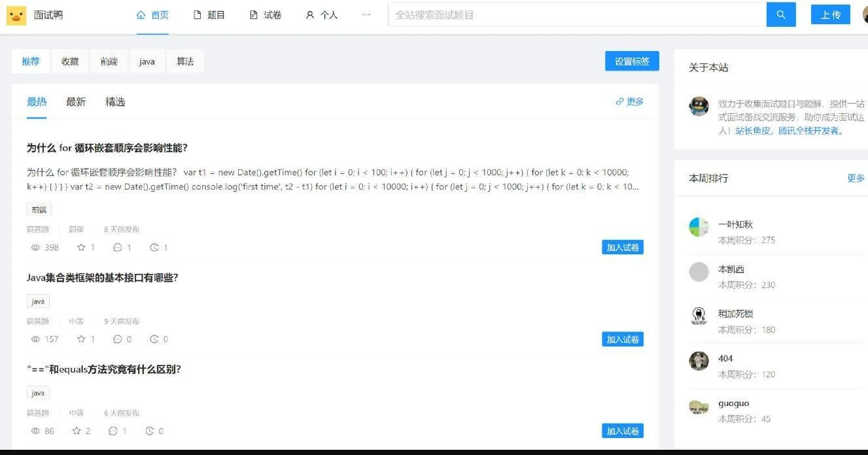The width and height of the screenshot is (868, 455).
Task: Open the ellipsis more menu in navbar
Action: pyautogui.click(x=366, y=14)
